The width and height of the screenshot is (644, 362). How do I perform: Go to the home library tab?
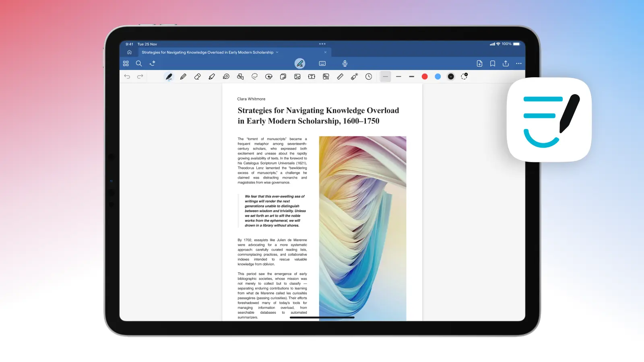pyautogui.click(x=129, y=52)
